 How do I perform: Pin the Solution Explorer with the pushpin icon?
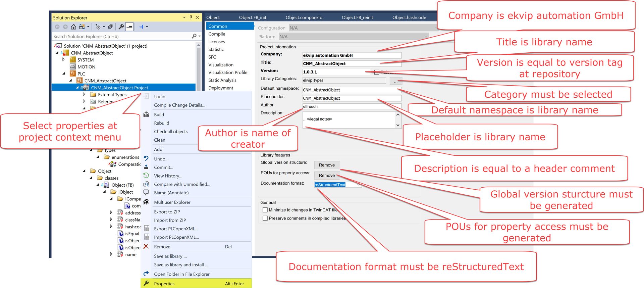pos(191,17)
